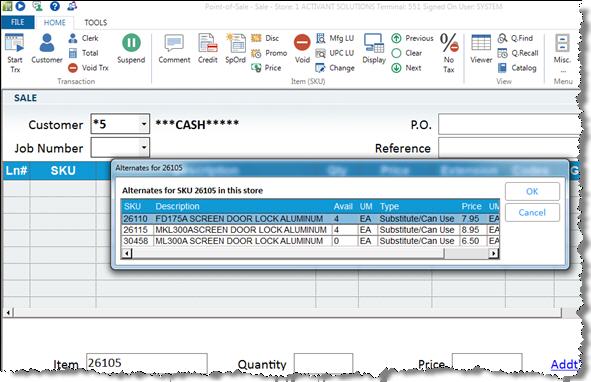Launch Q.Find quick search
Screen dimensions: 591x382
(515, 38)
